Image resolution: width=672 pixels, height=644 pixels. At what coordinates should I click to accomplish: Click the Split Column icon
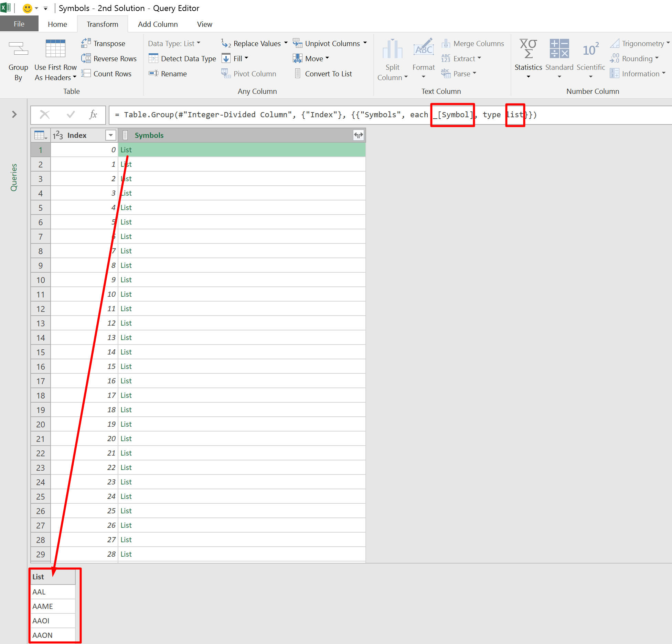(x=392, y=49)
